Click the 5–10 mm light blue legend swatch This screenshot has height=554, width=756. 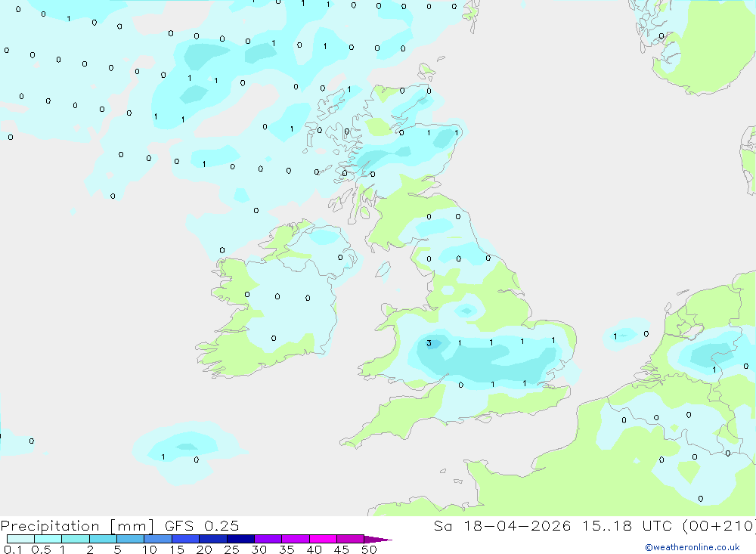coord(131,539)
